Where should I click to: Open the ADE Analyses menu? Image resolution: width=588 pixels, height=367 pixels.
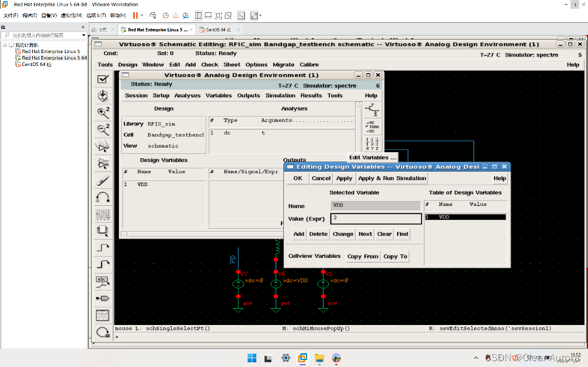pyautogui.click(x=187, y=96)
